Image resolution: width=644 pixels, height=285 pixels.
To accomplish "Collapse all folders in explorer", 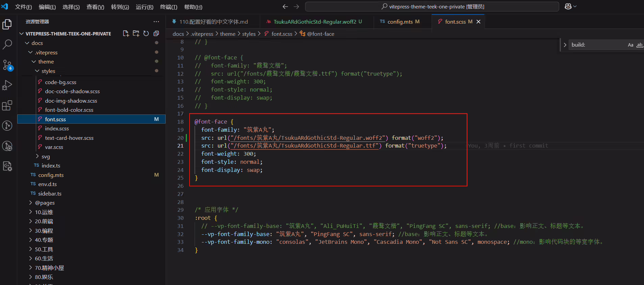I will tap(156, 33).
